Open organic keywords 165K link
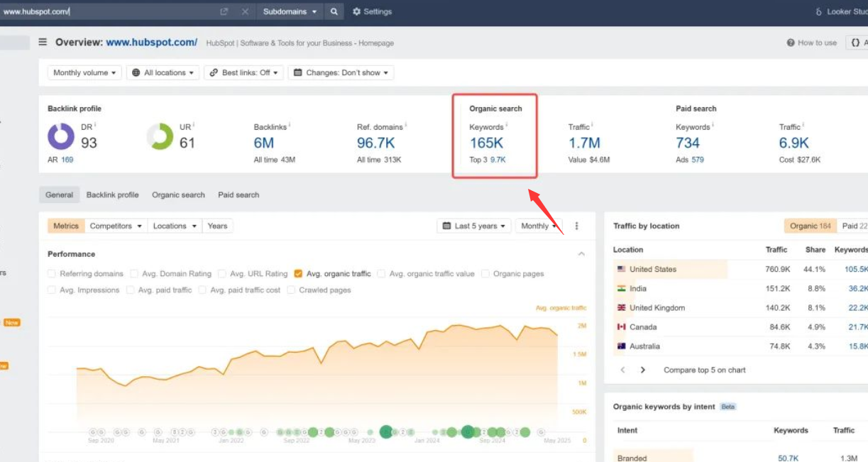 [486, 143]
